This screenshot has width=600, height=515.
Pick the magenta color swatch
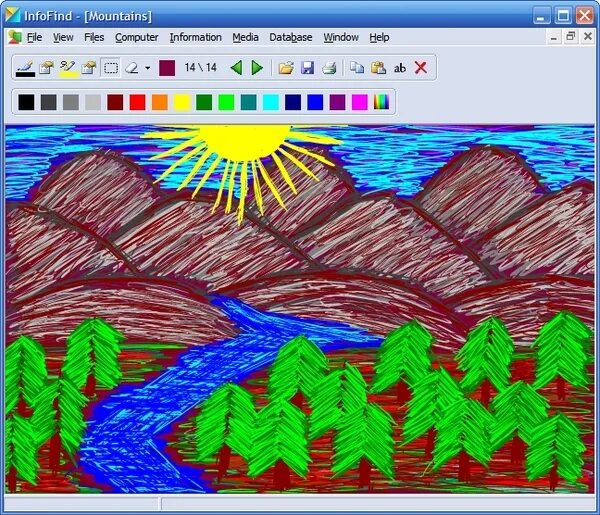coord(359,102)
